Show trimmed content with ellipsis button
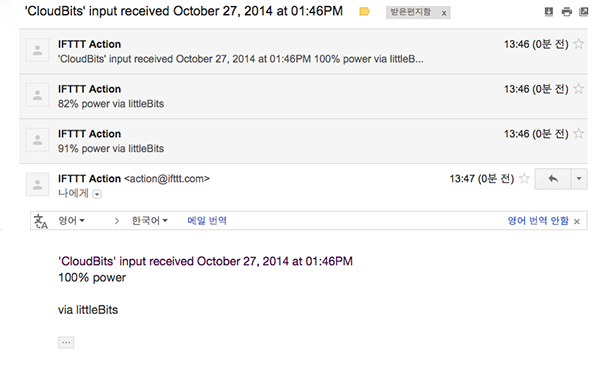 (66, 342)
